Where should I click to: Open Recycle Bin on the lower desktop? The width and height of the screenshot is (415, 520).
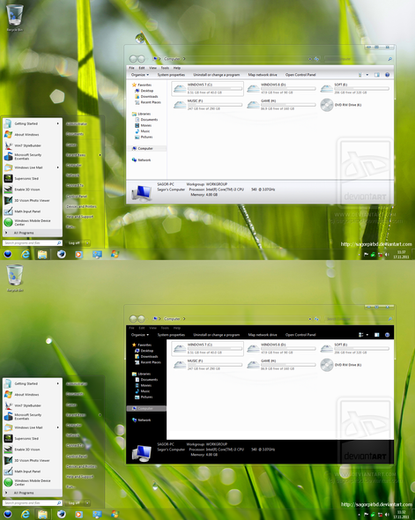pos(15,277)
